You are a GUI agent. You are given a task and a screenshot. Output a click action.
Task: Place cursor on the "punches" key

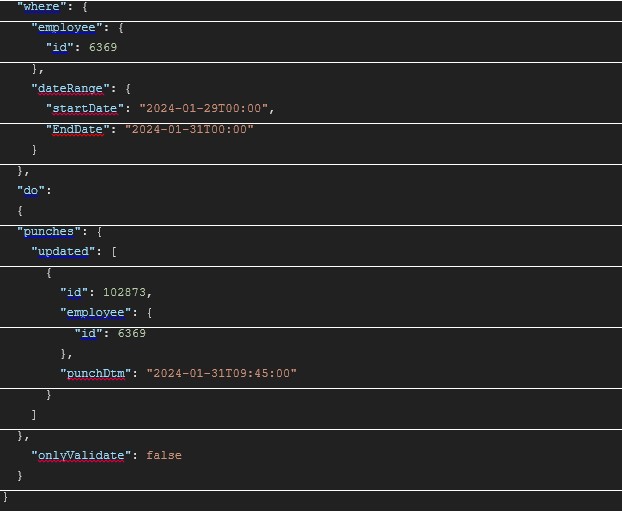pos(49,231)
